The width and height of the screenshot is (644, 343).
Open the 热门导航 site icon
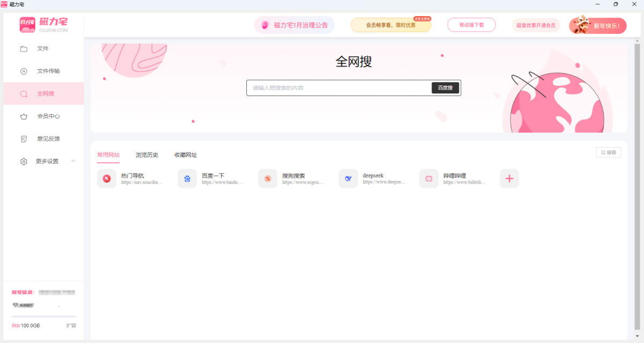(x=107, y=179)
